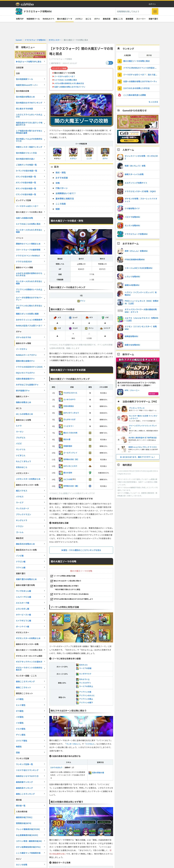Click the search field 攻略情報を探してみよう

click(x=133, y=11)
